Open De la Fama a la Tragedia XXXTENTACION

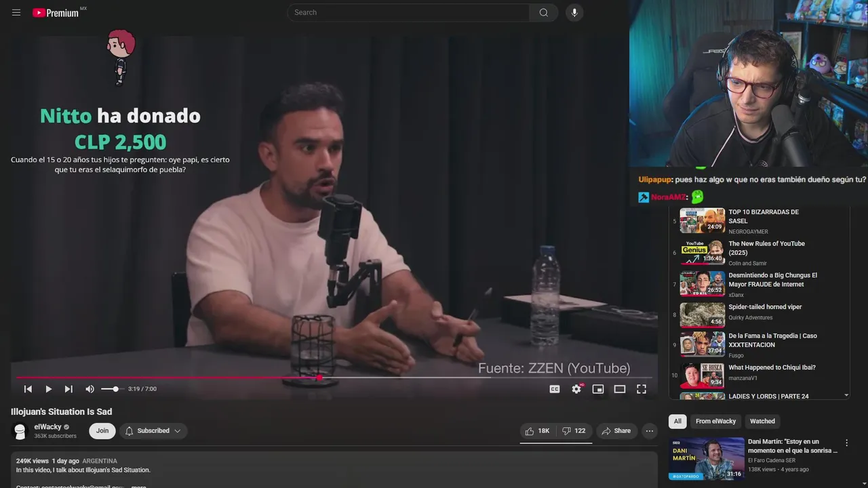pos(772,340)
